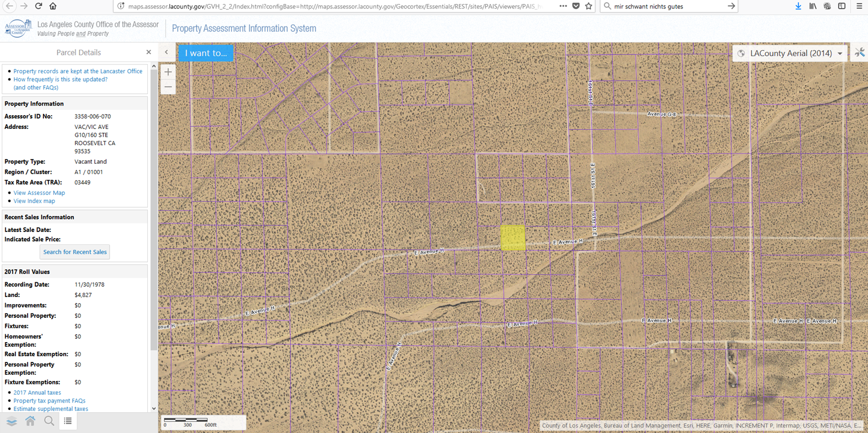Open View Index map link
This screenshot has height=433, width=868.
[x=34, y=201]
